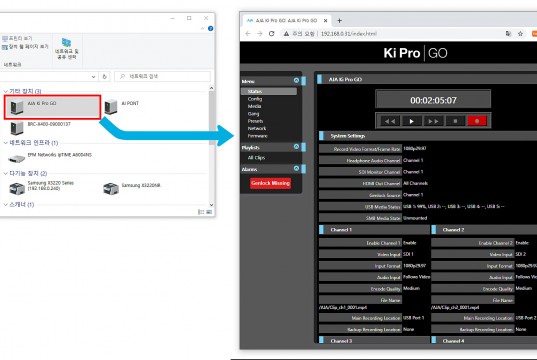The width and height of the screenshot is (537, 360).
Task: Click 장치 웹 페이지 보기 in ribbon
Action: (25, 46)
